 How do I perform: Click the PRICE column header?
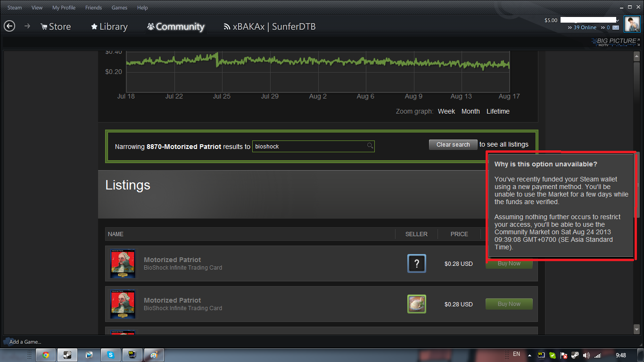click(459, 234)
